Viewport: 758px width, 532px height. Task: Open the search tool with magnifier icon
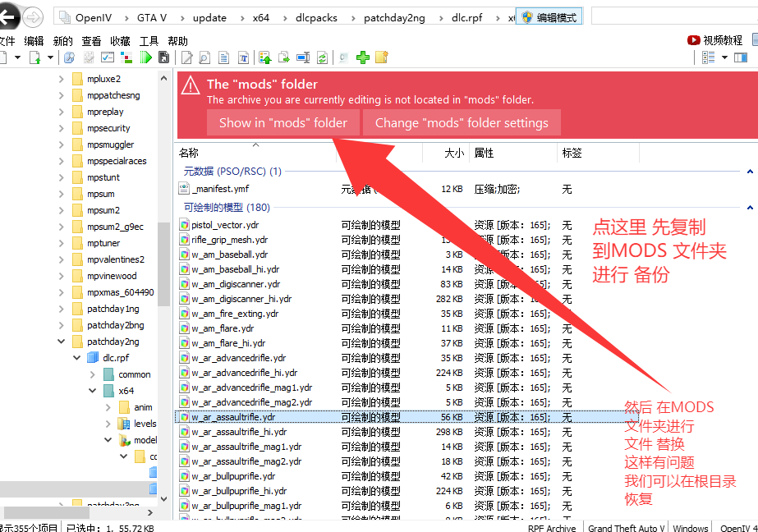coord(69,58)
